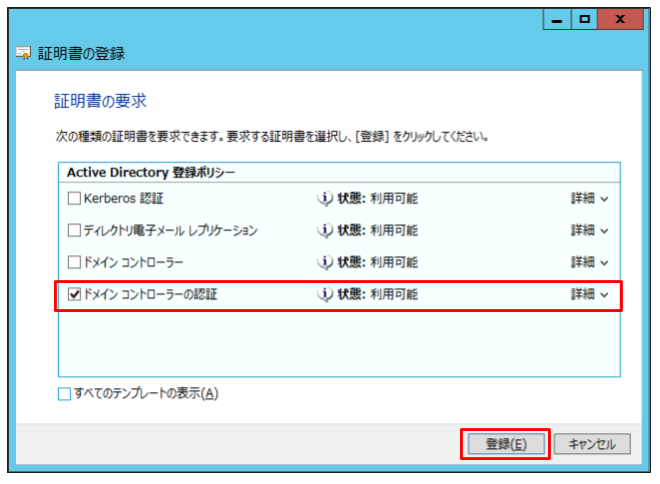The image size is (660, 484).
Task: Click the 登録(E) button
Action: (506, 444)
